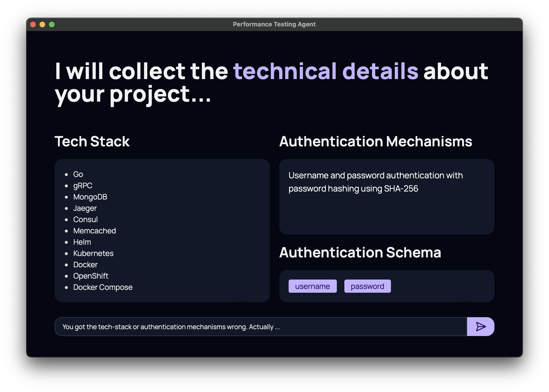Click the Authentication Schema heading
The width and height of the screenshot is (549, 392).
tap(360, 252)
